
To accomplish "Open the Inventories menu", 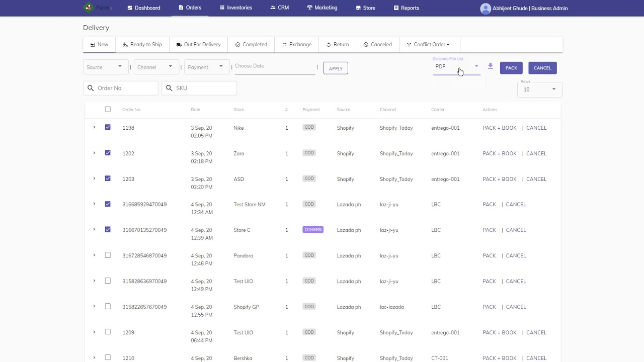I will [236, 8].
